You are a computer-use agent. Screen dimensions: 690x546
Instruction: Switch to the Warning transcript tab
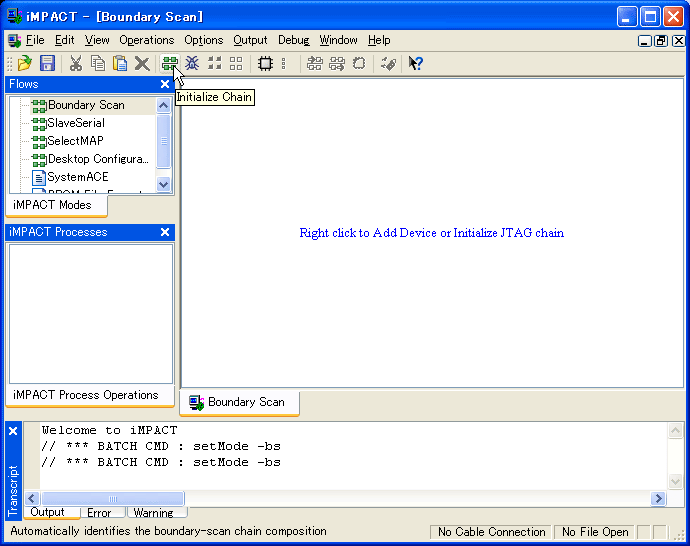(157, 513)
